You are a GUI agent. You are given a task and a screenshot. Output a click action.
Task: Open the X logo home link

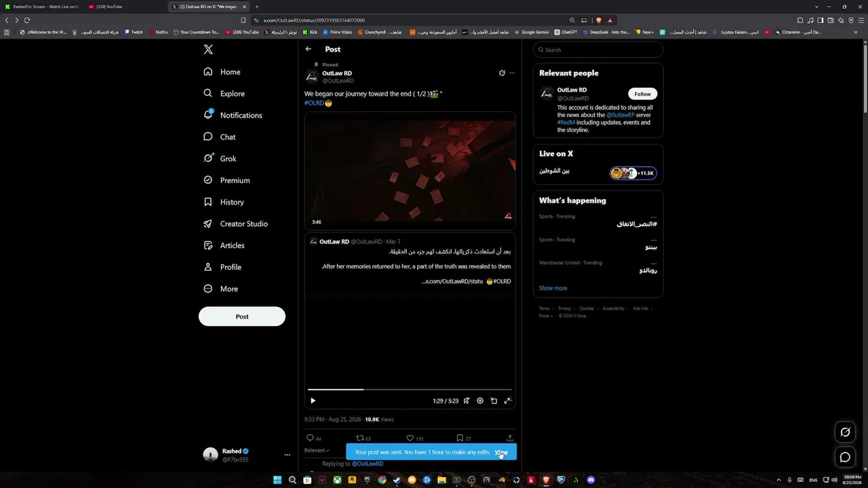coord(208,49)
